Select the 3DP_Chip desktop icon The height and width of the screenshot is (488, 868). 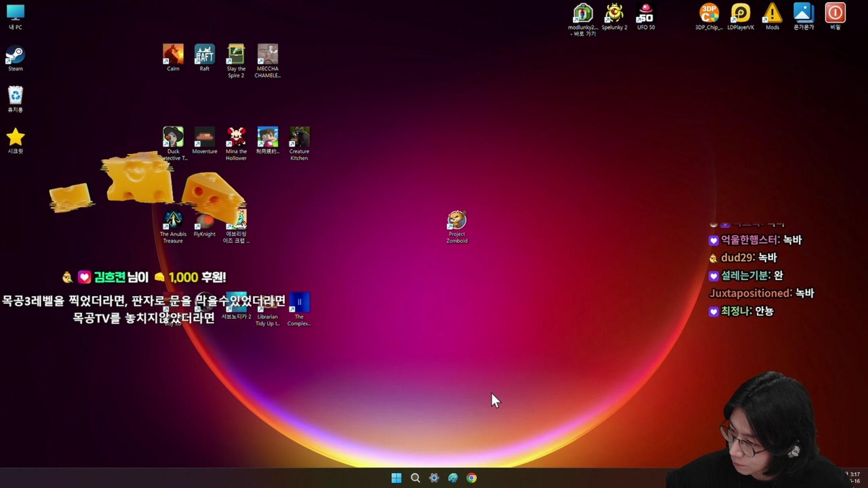(709, 17)
